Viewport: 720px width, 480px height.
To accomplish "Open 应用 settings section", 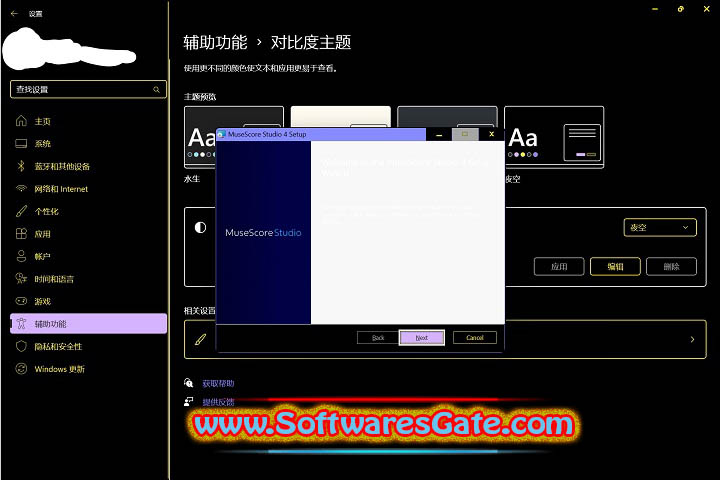I will point(88,233).
